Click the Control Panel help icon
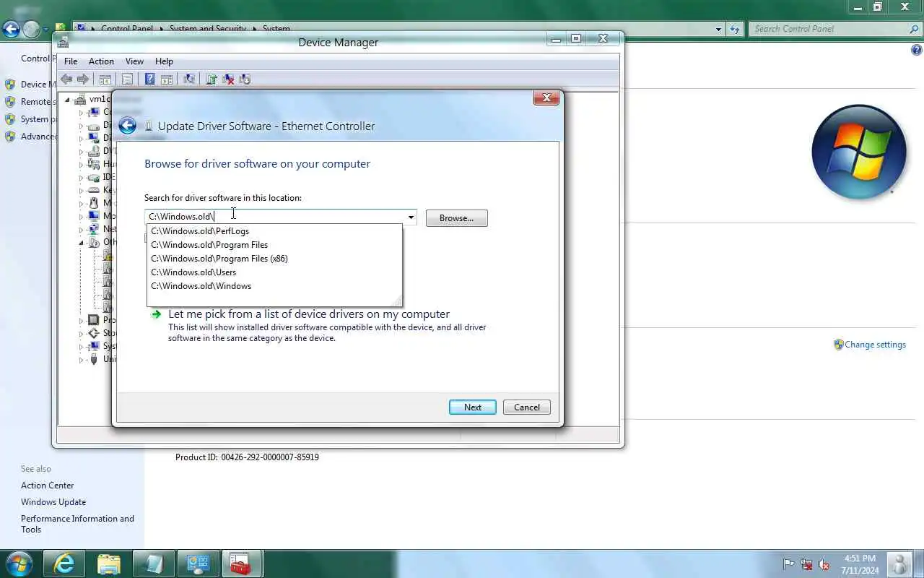This screenshot has width=924, height=578. (x=917, y=50)
